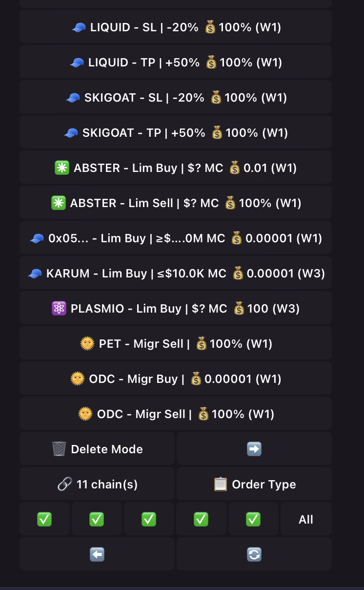Open ODC Migr Buy 0.00001 order

coord(176,379)
